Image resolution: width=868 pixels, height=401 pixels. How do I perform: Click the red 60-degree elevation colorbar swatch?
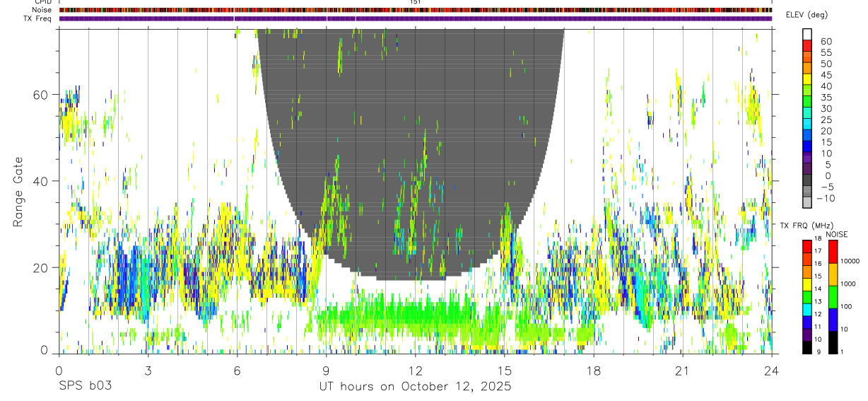pyautogui.click(x=808, y=46)
